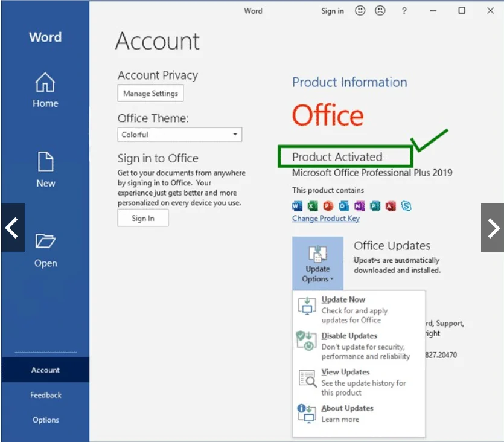
Task: Click the Excel app icon
Action: pyautogui.click(x=313, y=206)
